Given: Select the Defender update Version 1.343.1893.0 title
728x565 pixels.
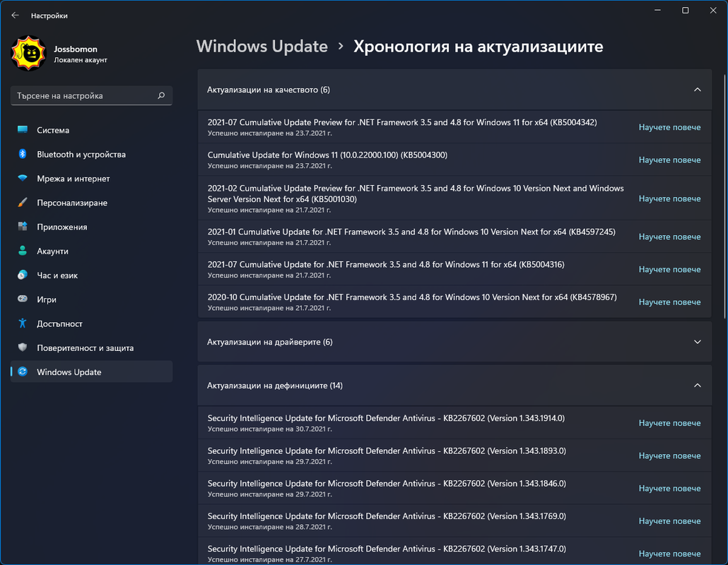Looking at the screenshot, I should pos(387,451).
